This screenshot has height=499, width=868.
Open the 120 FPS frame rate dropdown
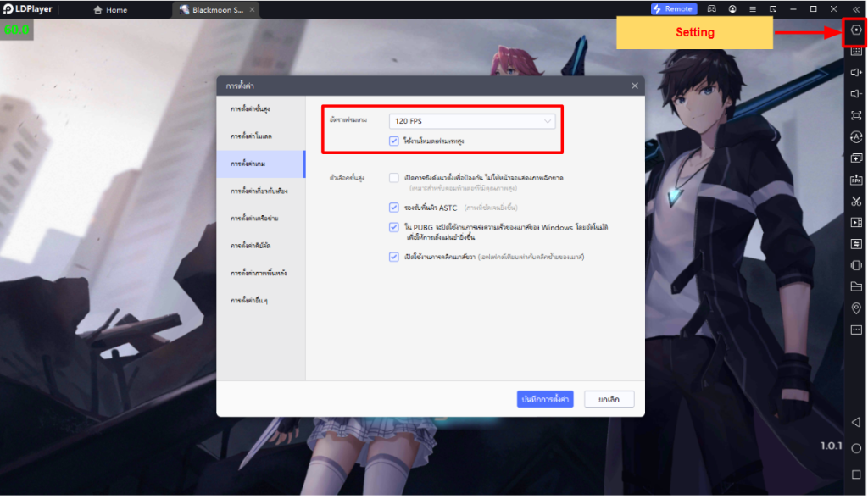pyautogui.click(x=472, y=121)
